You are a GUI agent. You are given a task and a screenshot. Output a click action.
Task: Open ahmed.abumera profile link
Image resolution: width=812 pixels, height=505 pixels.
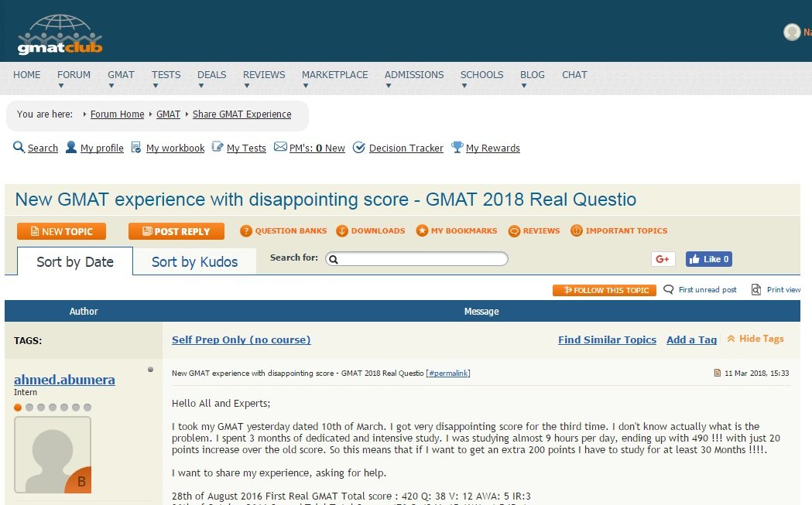tap(65, 379)
